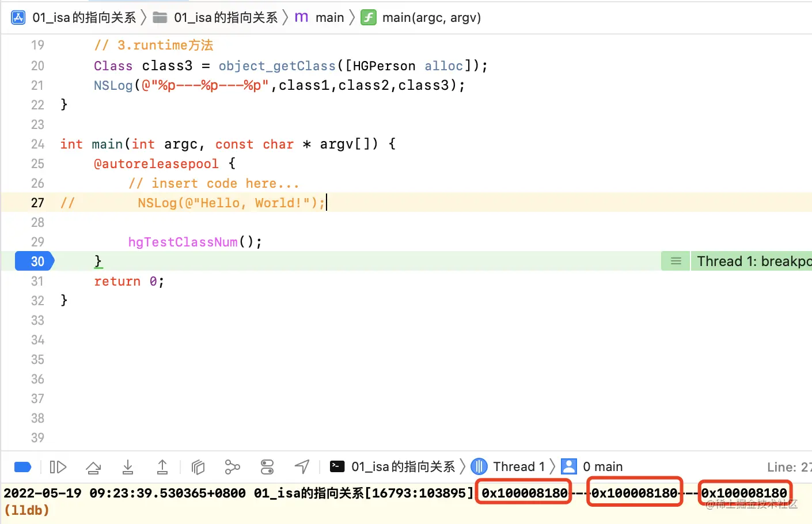812x524 pixels.
Task: Open Debug Memory Graph icon
Action: pos(232,467)
